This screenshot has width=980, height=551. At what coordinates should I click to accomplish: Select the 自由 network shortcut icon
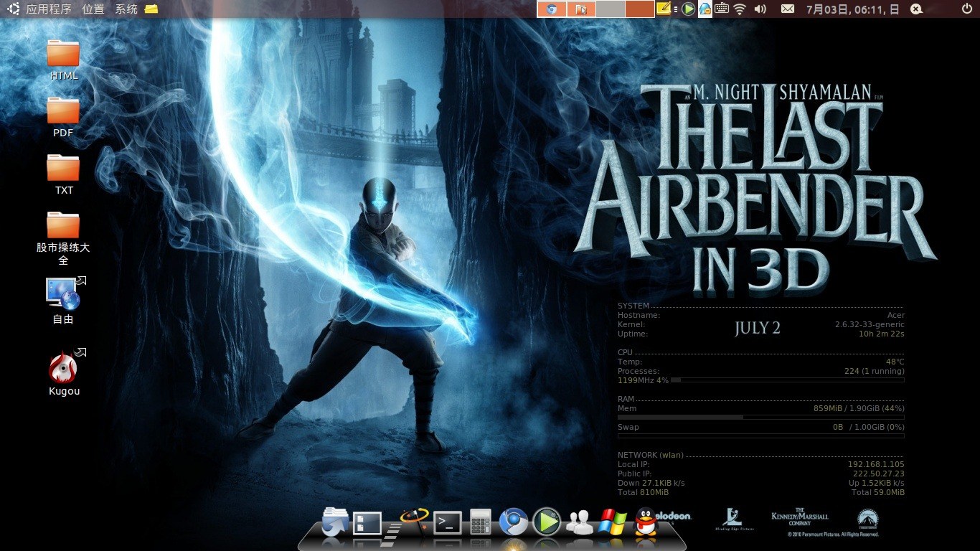click(x=63, y=301)
